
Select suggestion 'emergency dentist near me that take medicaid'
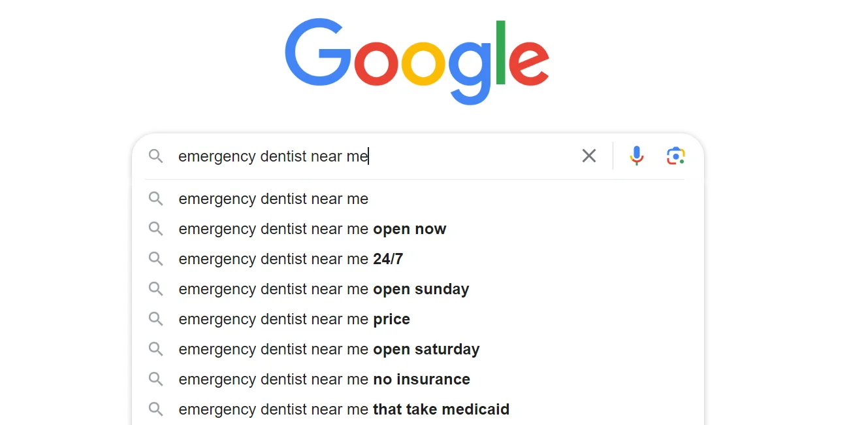(344, 409)
